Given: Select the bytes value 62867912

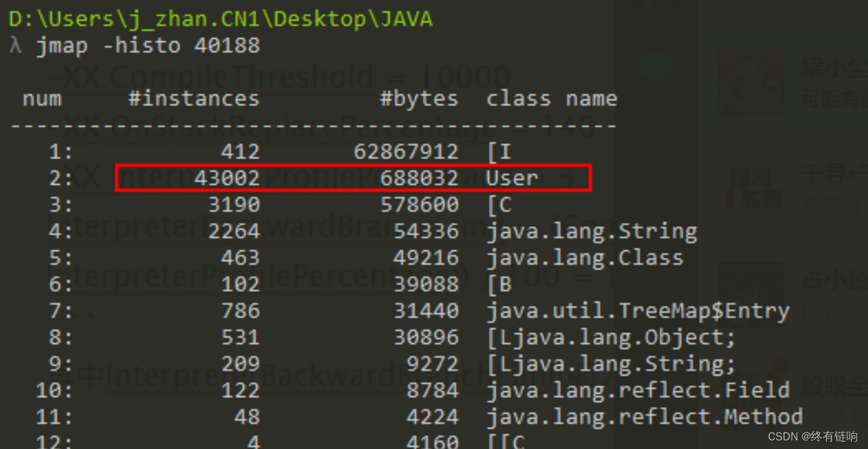Looking at the screenshot, I should point(406,152).
